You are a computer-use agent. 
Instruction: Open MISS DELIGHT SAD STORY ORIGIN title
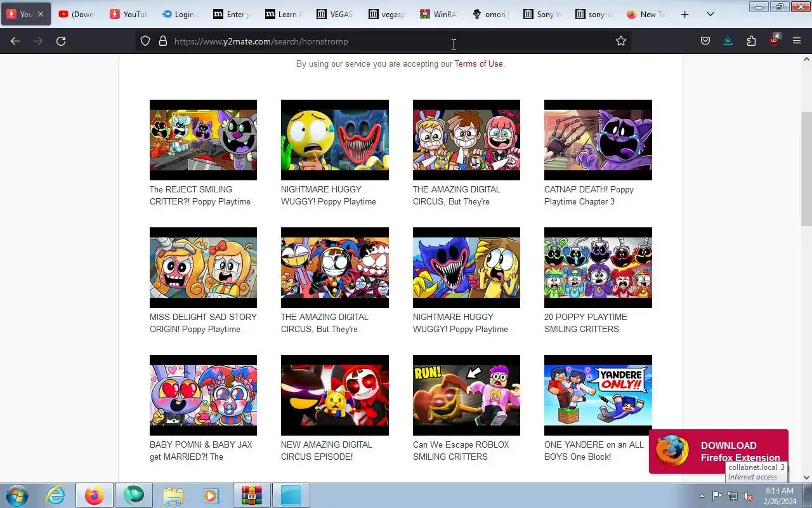coord(203,323)
